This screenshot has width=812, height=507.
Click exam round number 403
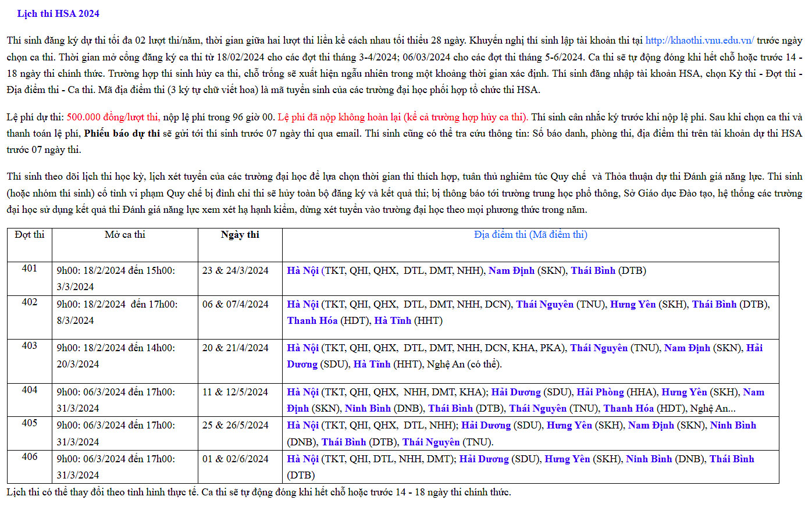pos(30,346)
